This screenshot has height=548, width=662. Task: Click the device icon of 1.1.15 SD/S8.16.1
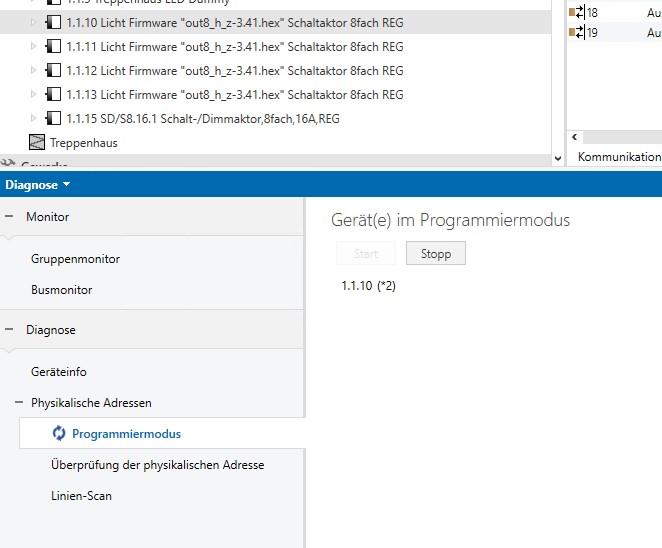coord(53,119)
